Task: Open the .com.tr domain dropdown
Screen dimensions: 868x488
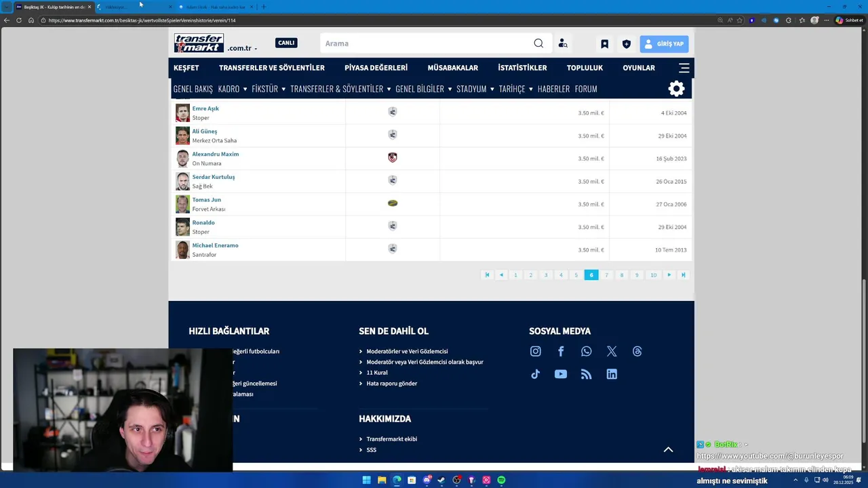Action: pos(242,48)
